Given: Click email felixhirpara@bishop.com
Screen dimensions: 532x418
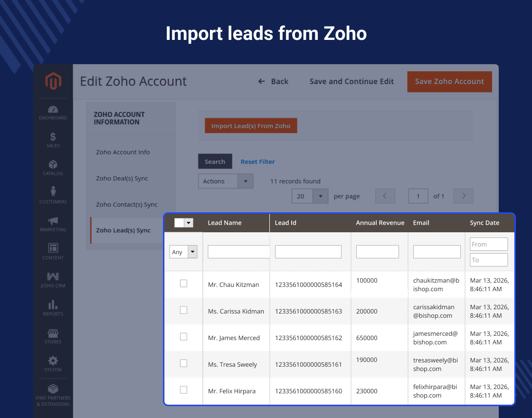Looking at the screenshot, I should coord(435,391).
